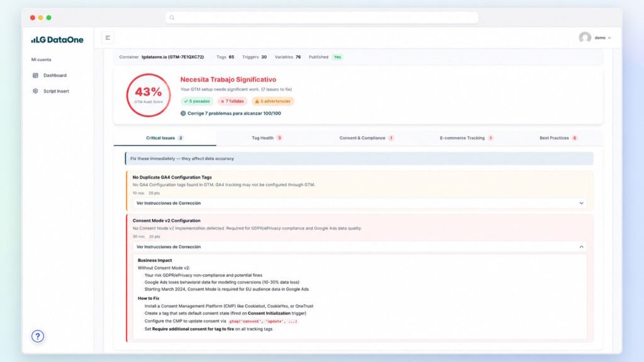Image resolution: width=644 pixels, height=362 pixels.
Task: Click the How to Fix heading
Action: click(148, 299)
